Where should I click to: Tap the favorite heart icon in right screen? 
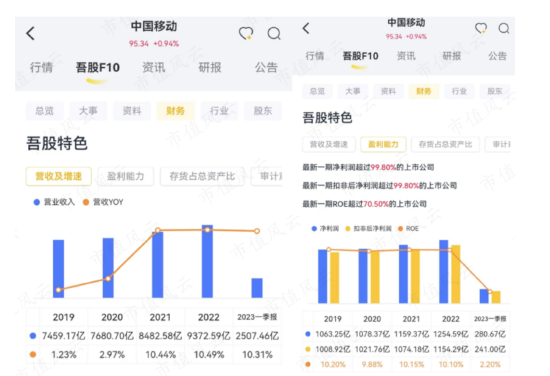[x=481, y=28]
